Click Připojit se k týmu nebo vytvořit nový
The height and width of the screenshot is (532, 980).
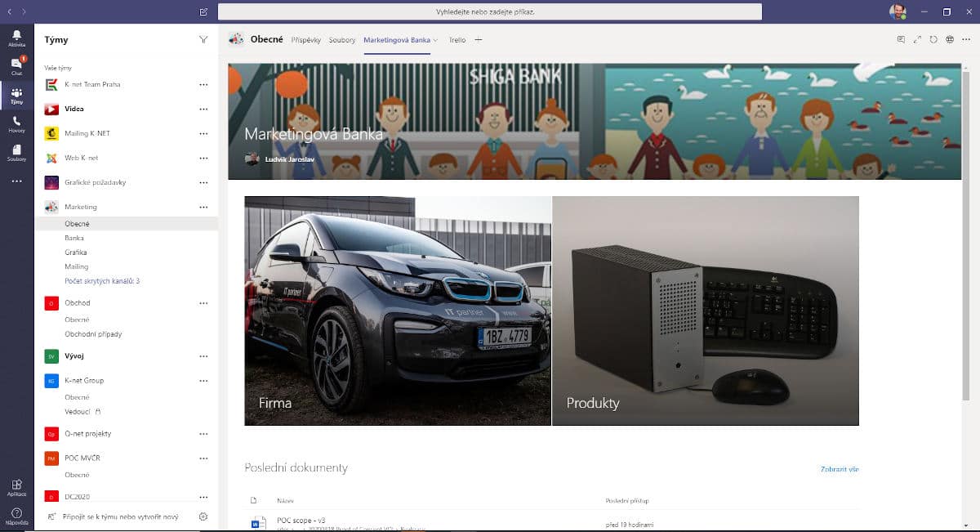coord(121,516)
